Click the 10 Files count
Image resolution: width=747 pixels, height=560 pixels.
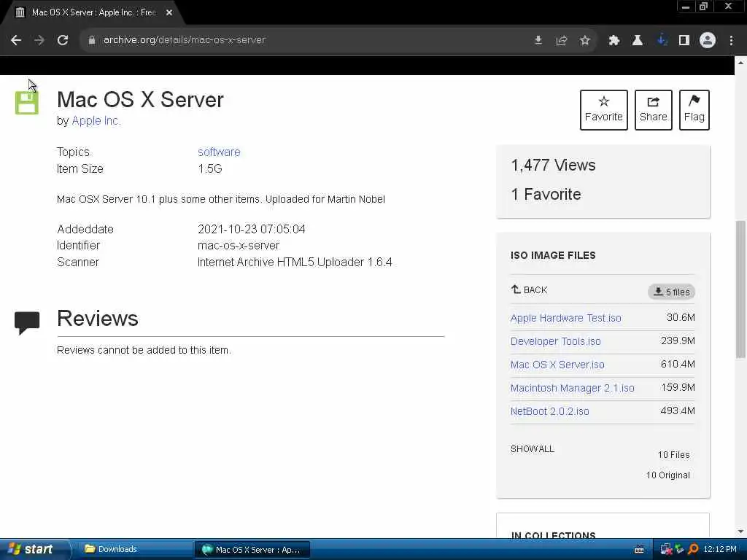click(x=673, y=455)
